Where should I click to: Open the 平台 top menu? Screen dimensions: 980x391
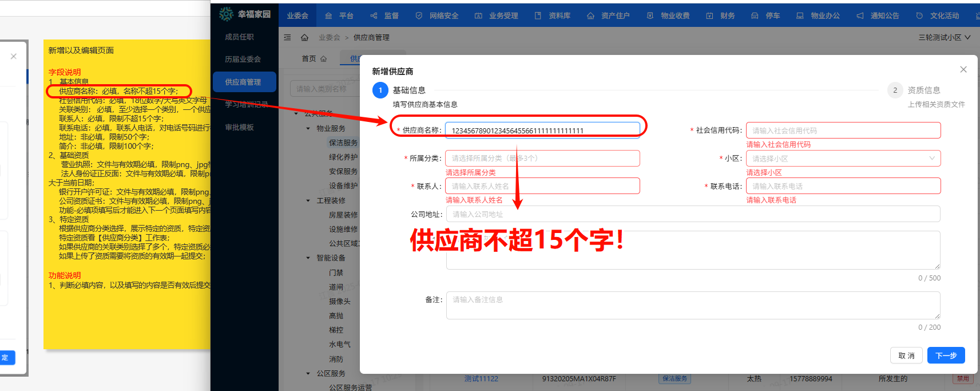(339, 15)
